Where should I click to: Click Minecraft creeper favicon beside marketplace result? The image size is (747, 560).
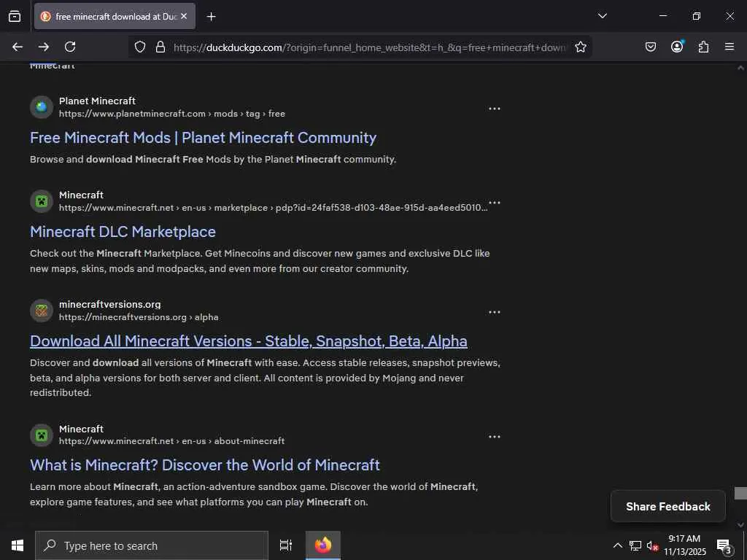tap(42, 201)
